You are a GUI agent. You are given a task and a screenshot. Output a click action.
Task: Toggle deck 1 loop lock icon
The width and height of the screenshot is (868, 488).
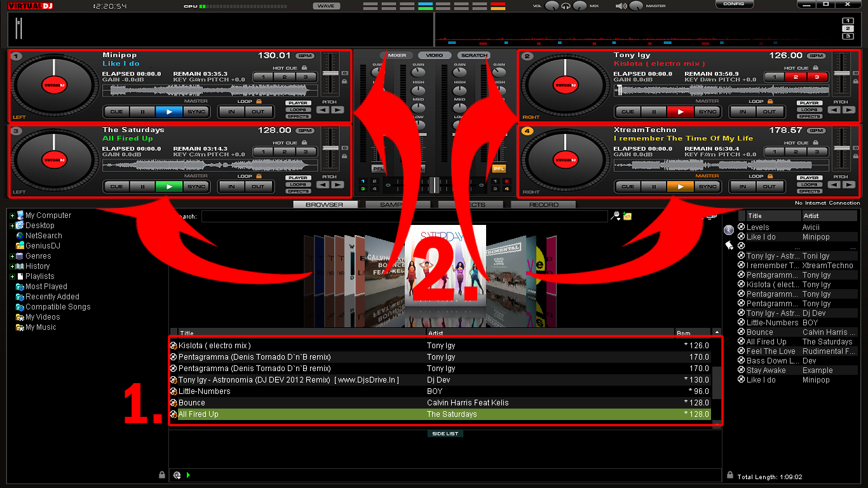point(259,101)
